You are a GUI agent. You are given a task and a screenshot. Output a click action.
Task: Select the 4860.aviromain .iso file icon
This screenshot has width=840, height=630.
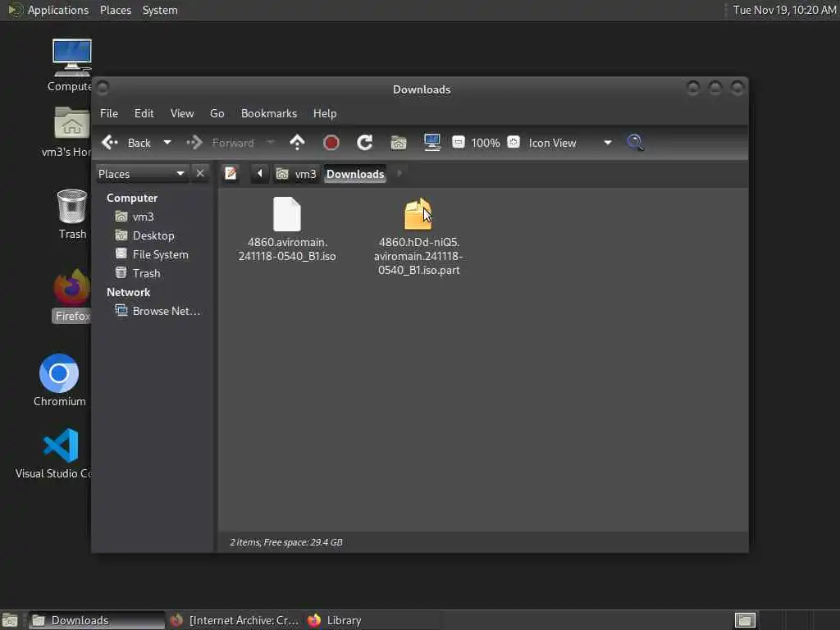tap(287, 214)
